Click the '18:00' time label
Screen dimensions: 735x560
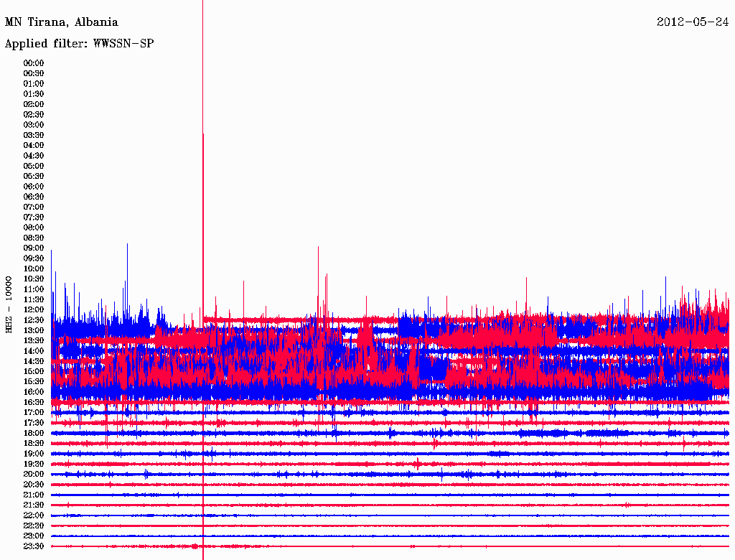pos(34,433)
